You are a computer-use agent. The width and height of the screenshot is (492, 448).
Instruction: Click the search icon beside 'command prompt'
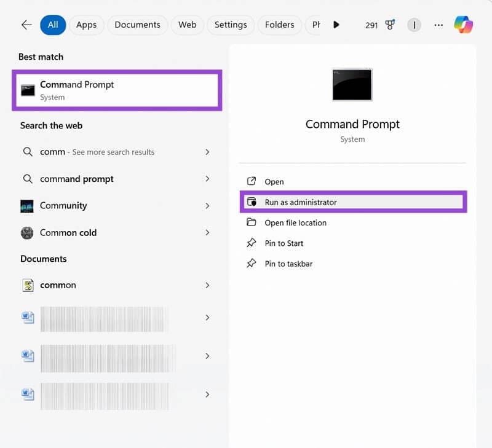(28, 179)
